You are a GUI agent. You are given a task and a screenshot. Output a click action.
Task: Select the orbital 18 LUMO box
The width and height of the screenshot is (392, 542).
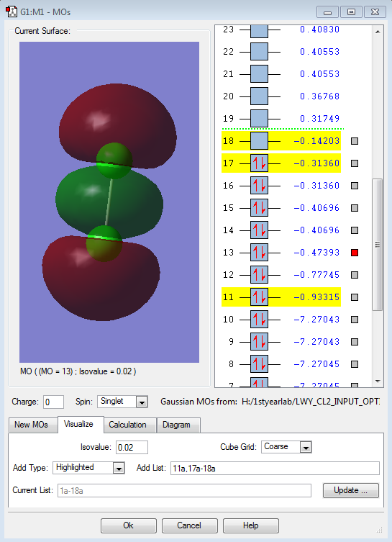(259, 141)
